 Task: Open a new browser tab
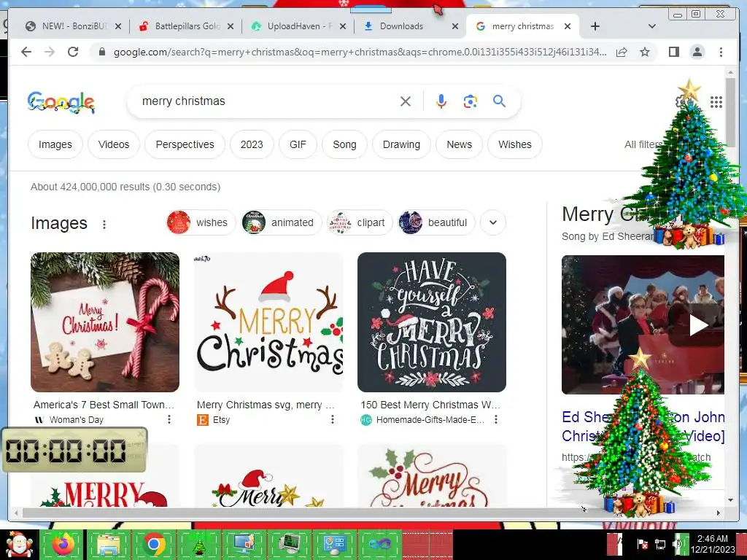(595, 26)
